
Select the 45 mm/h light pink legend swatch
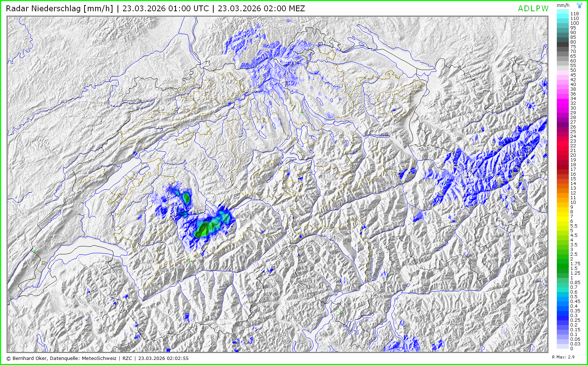[x=563, y=75]
